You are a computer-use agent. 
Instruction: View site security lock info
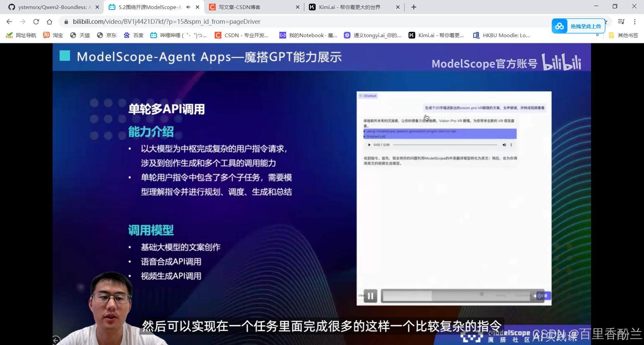click(66, 22)
